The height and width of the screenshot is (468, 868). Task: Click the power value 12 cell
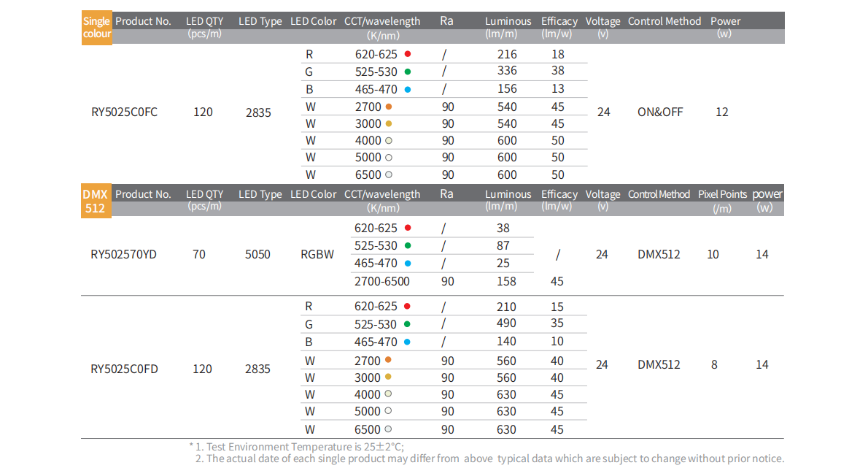click(x=721, y=112)
